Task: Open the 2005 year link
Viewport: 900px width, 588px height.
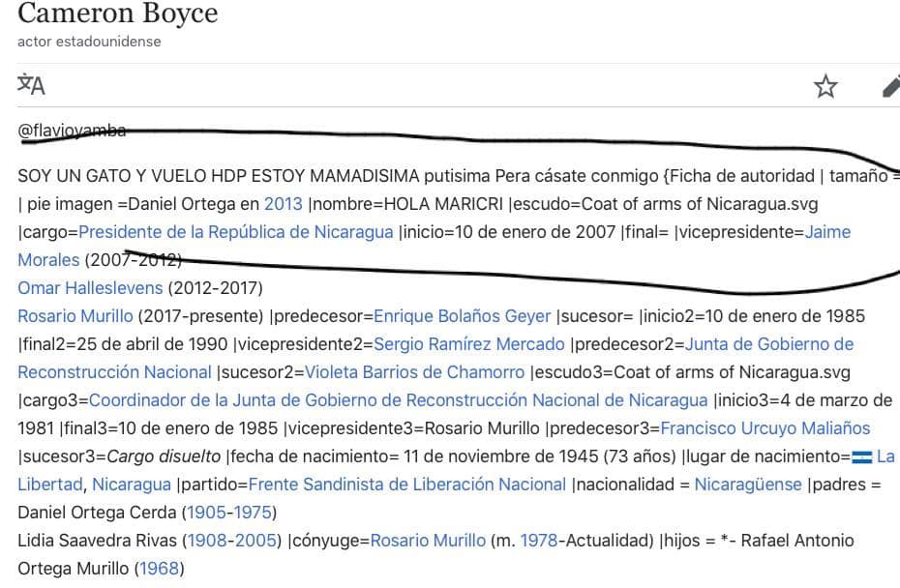Action: [255, 541]
